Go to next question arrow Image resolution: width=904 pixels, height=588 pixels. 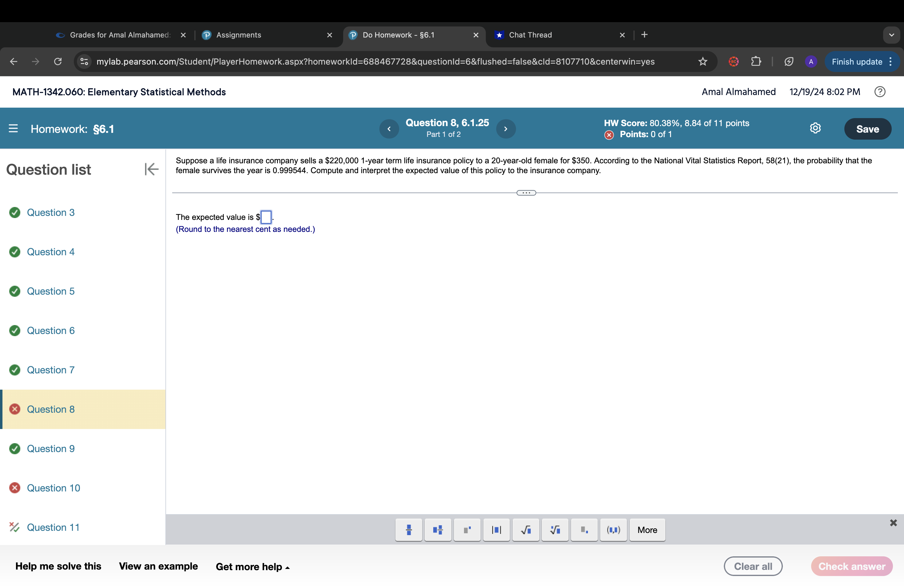tap(506, 129)
